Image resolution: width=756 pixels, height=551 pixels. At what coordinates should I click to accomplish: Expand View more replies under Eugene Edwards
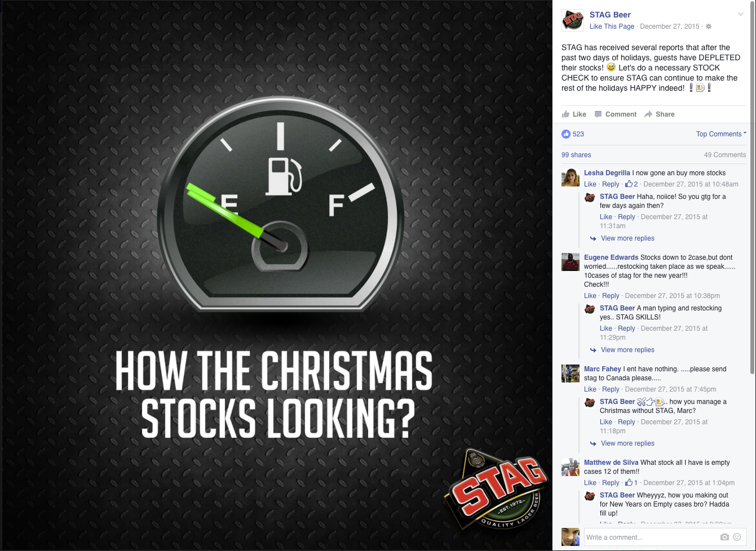coord(627,350)
